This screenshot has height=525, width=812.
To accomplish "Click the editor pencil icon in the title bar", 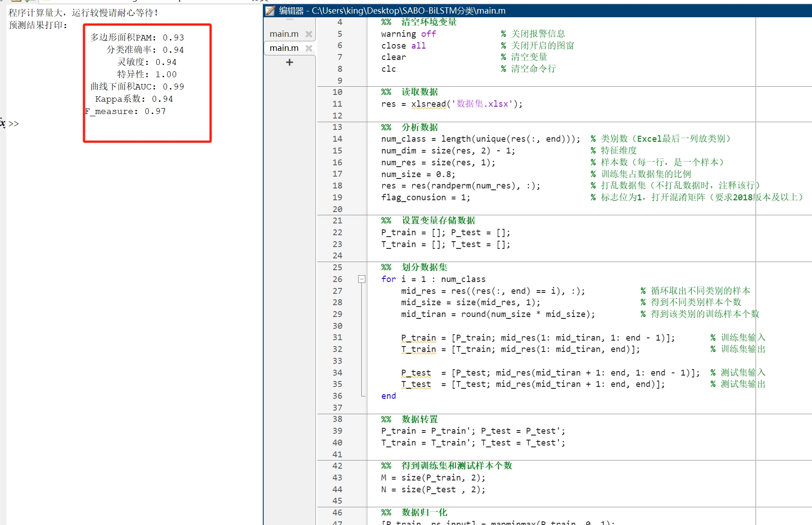I will coord(271,10).
